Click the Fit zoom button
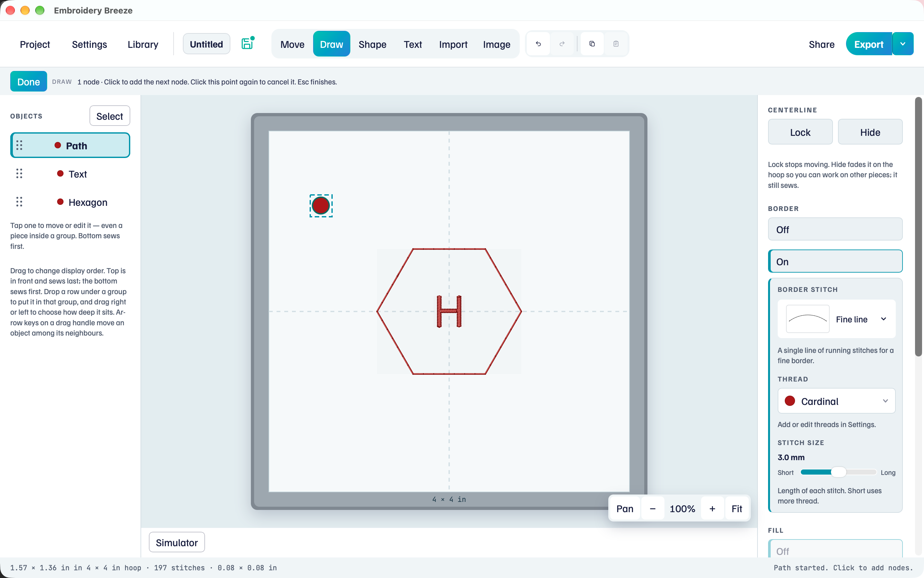Screen dimensions: 924x578 [x=737, y=509]
